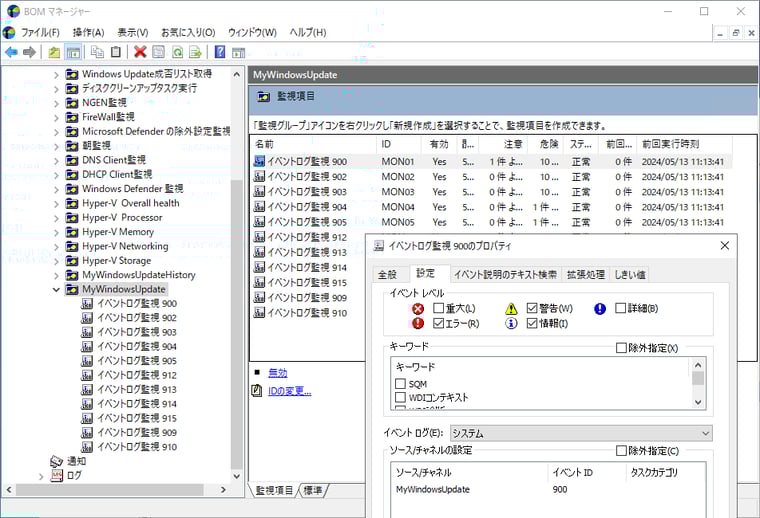
Task: Collapse the MyWindowsUpdate tree node
Action: (x=56, y=290)
